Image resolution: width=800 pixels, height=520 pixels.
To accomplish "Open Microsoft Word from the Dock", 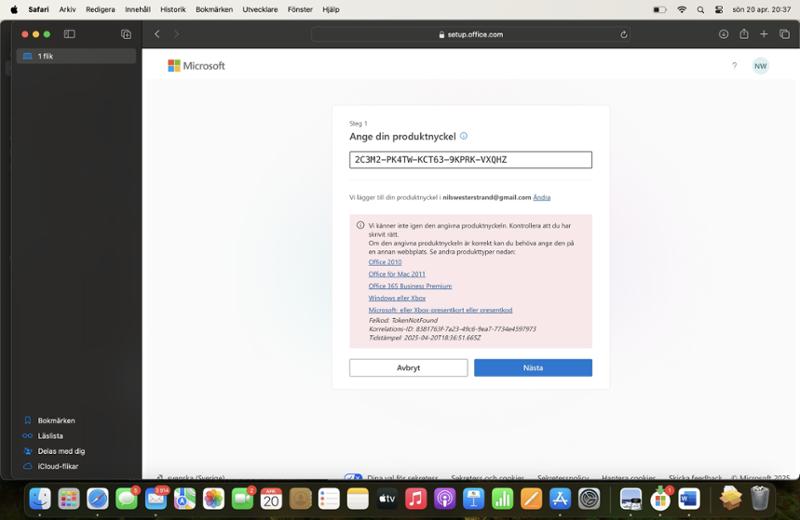I will coord(689,499).
